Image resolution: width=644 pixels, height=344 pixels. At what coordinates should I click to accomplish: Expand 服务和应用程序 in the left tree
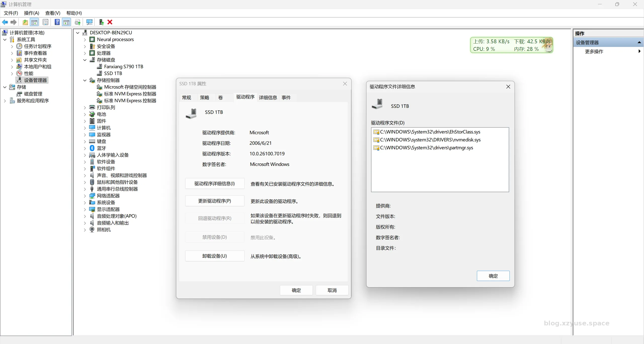click(5, 101)
